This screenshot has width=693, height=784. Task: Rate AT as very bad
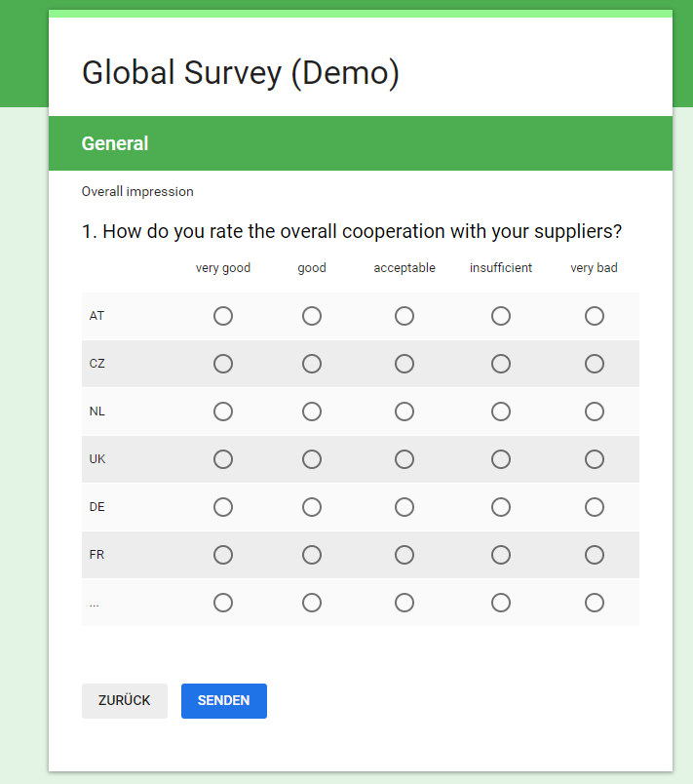click(x=595, y=316)
